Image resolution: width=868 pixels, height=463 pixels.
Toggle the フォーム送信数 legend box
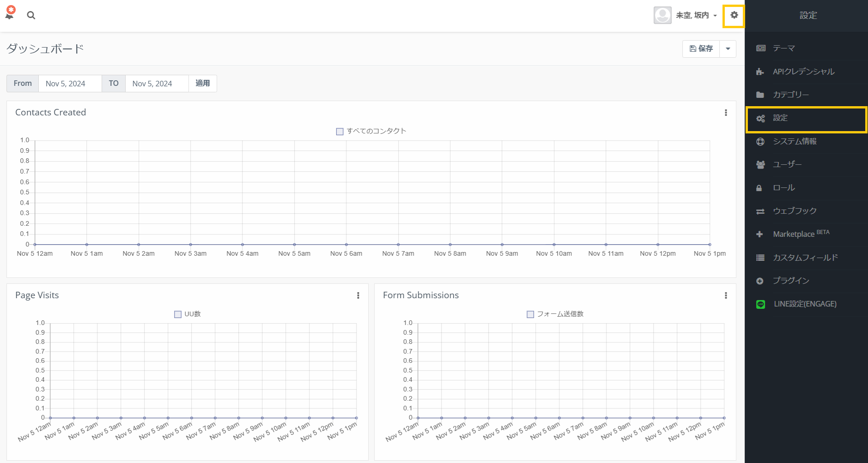530,314
